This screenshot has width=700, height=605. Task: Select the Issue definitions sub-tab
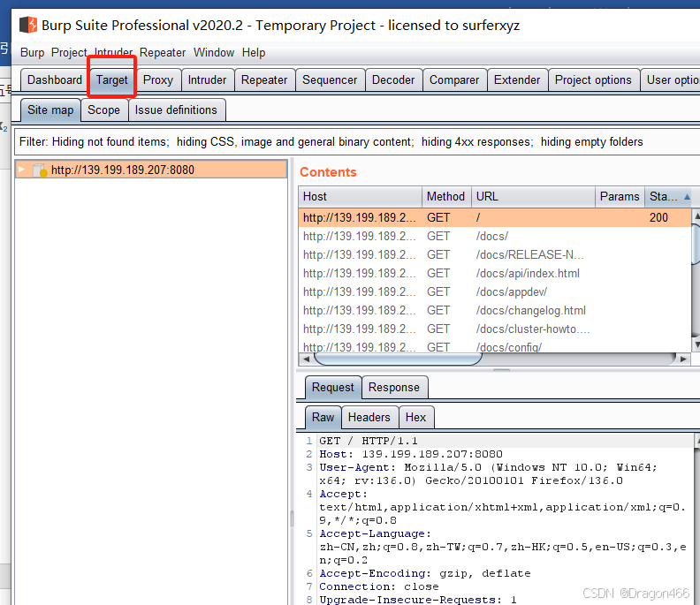point(177,110)
